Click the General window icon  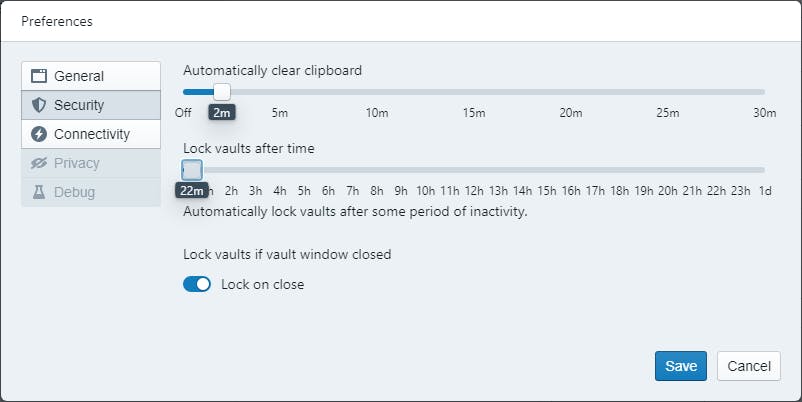tap(40, 76)
